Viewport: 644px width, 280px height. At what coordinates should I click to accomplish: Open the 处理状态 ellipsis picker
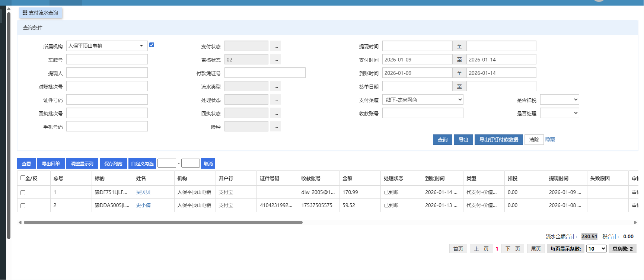tap(275, 100)
